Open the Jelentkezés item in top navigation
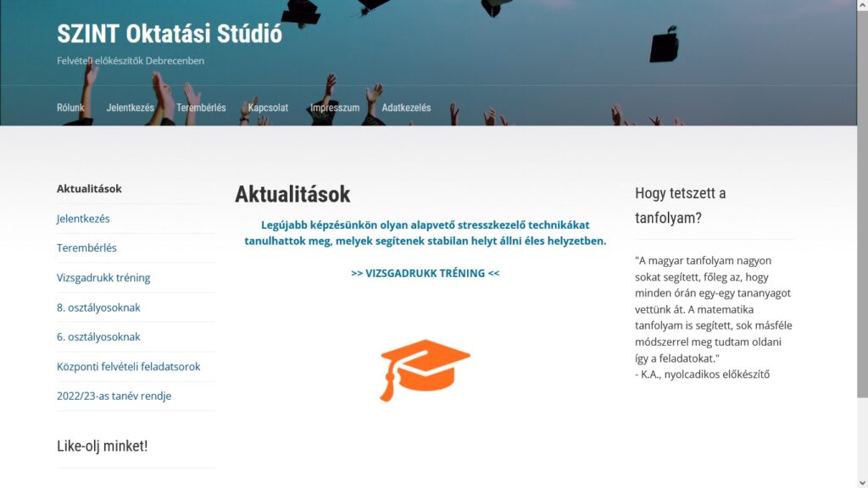The width and height of the screenshot is (868, 488). coord(130,108)
